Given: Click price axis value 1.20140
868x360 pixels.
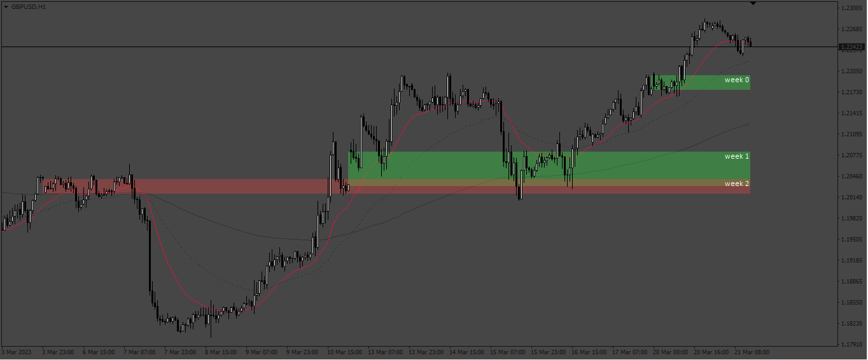Looking at the screenshot, I should (x=851, y=197).
